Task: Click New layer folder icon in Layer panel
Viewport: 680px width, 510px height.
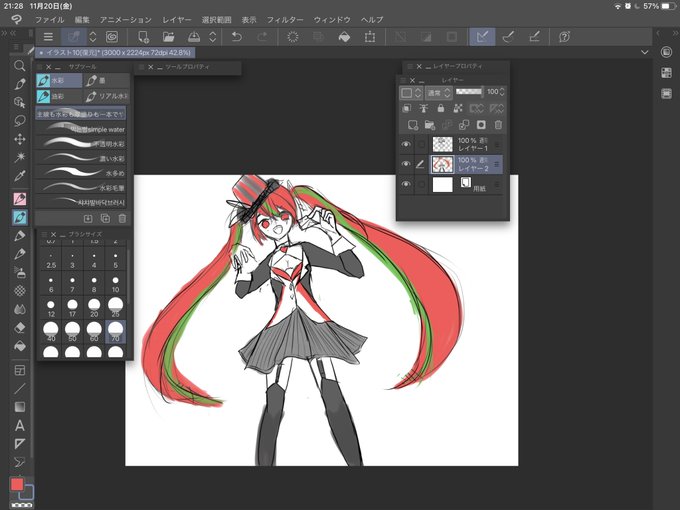Action: pos(430,125)
